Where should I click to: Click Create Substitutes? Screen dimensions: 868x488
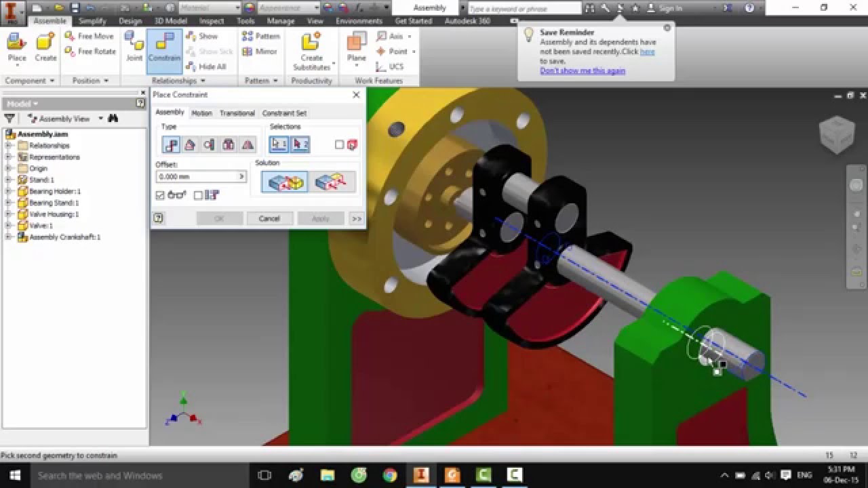(311, 52)
